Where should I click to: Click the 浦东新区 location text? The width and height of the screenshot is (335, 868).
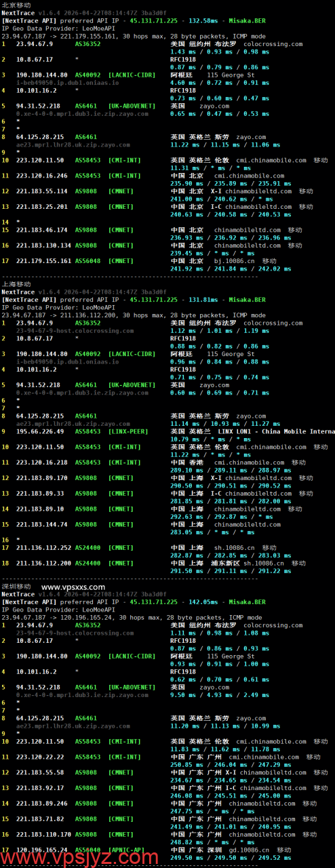[x=226, y=564]
